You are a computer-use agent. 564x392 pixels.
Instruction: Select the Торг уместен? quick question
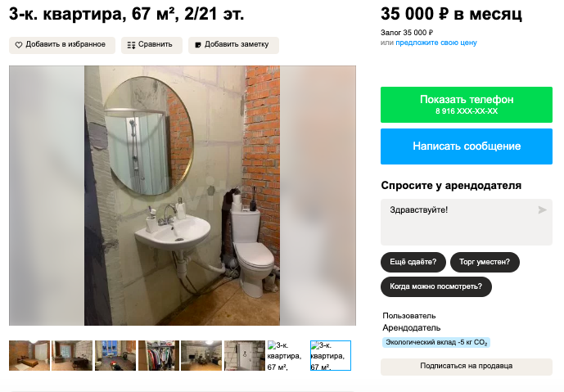click(x=485, y=262)
